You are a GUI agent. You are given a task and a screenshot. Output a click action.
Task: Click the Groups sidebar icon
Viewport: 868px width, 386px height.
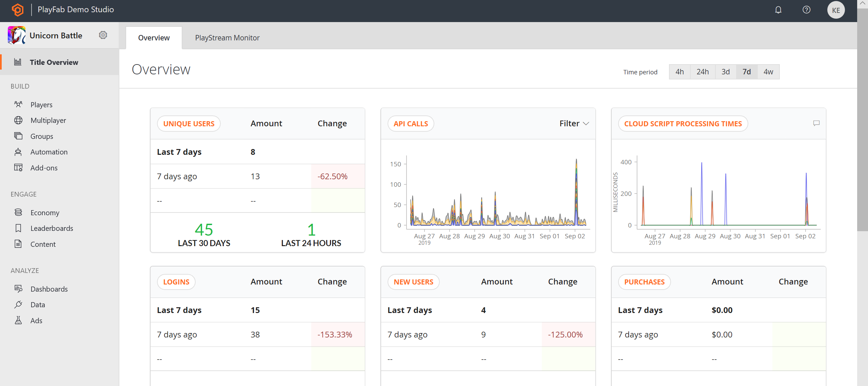click(18, 136)
